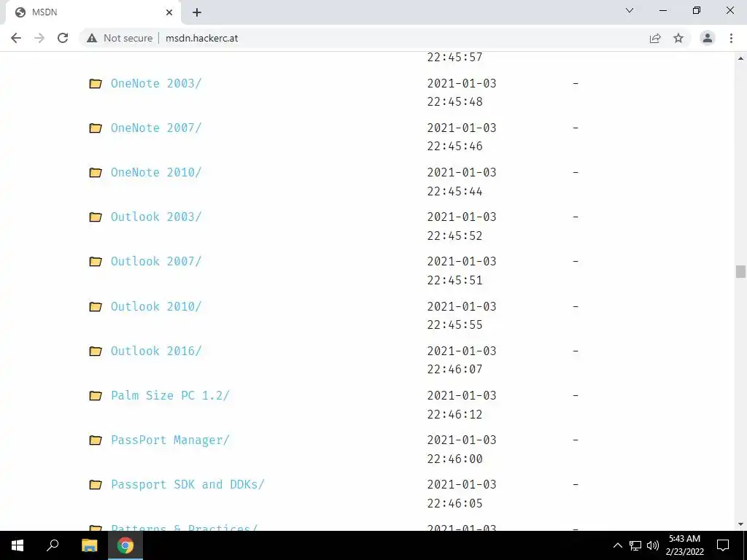This screenshot has height=560, width=747.
Task: Open the tab search dropdown chevron
Action: (x=630, y=10)
